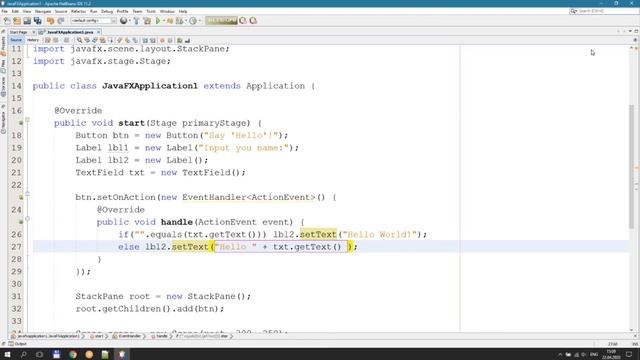The image size is (640, 360).
Task: Click the Redo toolbar icon
Action: coord(61,20)
